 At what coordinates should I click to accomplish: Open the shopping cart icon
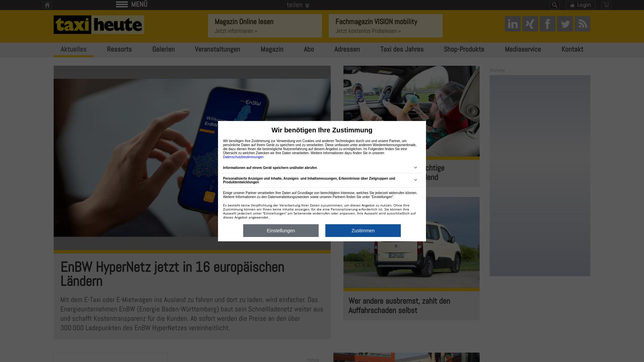click(x=606, y=5)
